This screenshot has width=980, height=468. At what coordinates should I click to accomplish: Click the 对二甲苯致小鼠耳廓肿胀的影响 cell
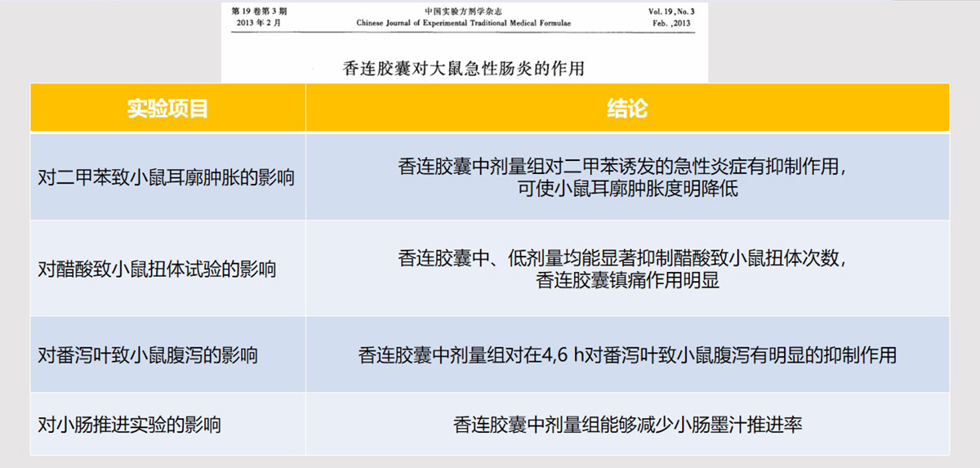[x=167, y=177]
